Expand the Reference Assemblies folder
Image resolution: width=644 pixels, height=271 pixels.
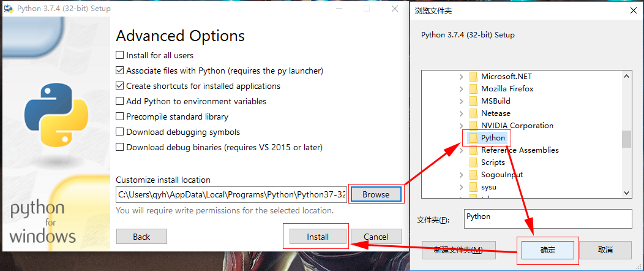coord(461,150)
